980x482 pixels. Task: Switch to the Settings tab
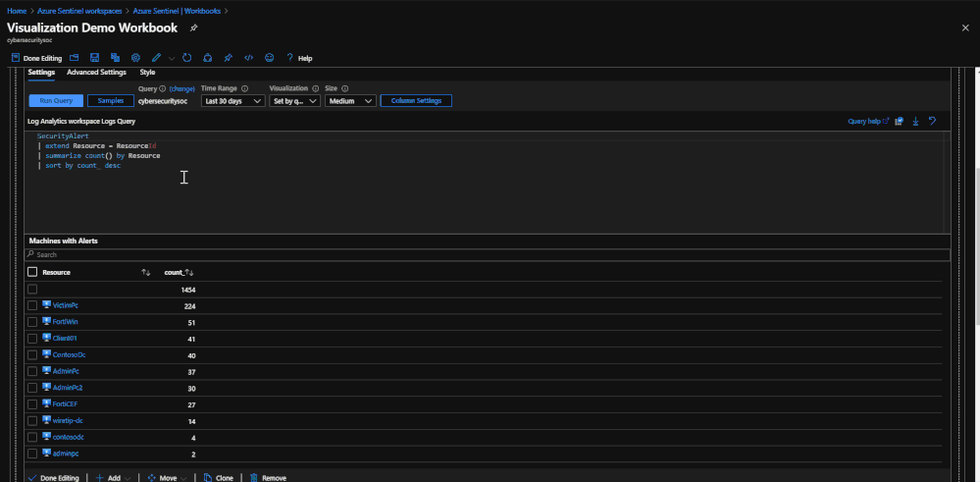coord(41,73)
